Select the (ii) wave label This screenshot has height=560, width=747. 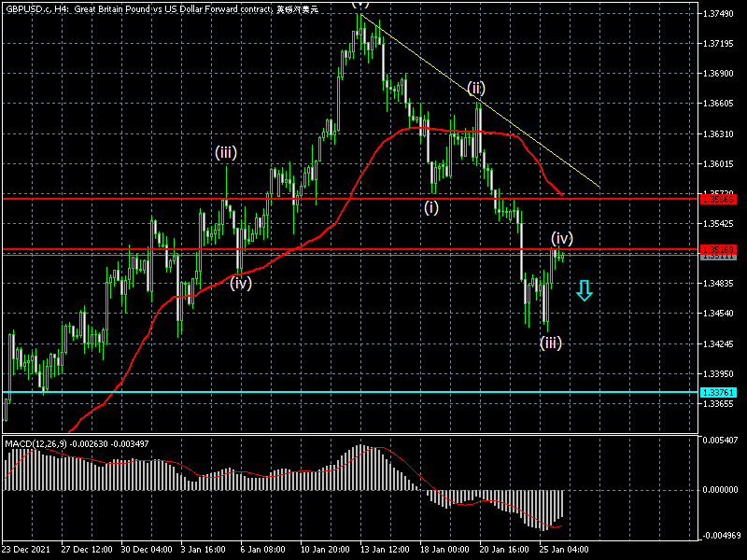tap(476, 88)
